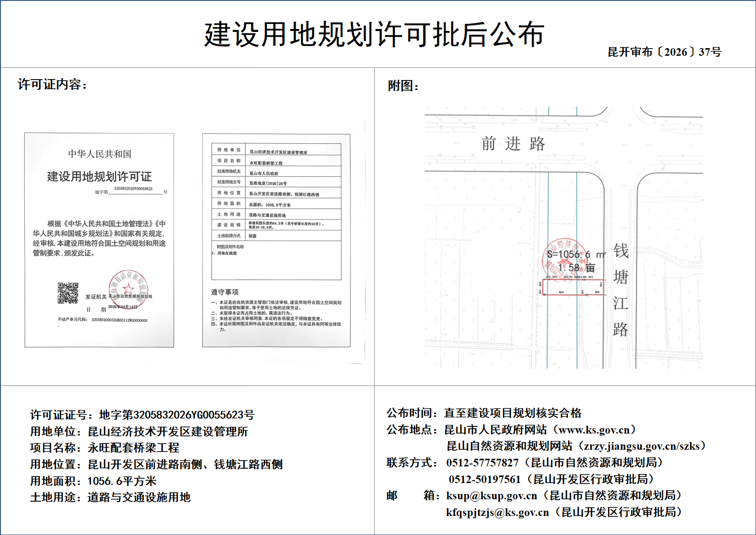Click the red official seal on the certificate
The height and width of the screenshot is (535, 756).
pyautogui.click(x=128, y=289)
